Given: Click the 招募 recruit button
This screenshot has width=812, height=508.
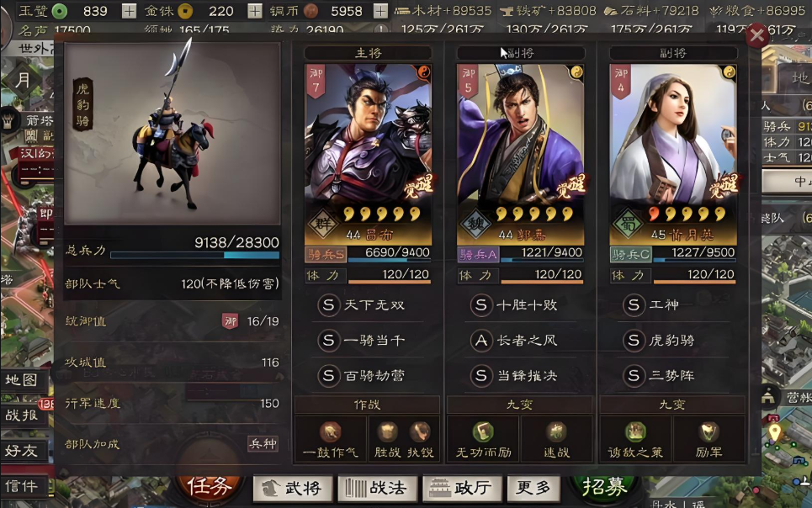Looking at the screenshot, I should coord(604,487).
